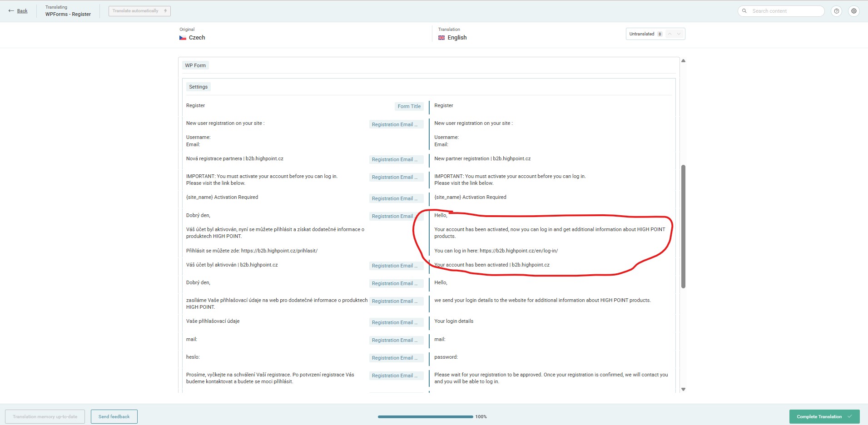This screenshot has height=425, width=868.
Task: Click Registration Email tag for 'Nová registrace partnera' row
Action: click(x=396, y=159)
